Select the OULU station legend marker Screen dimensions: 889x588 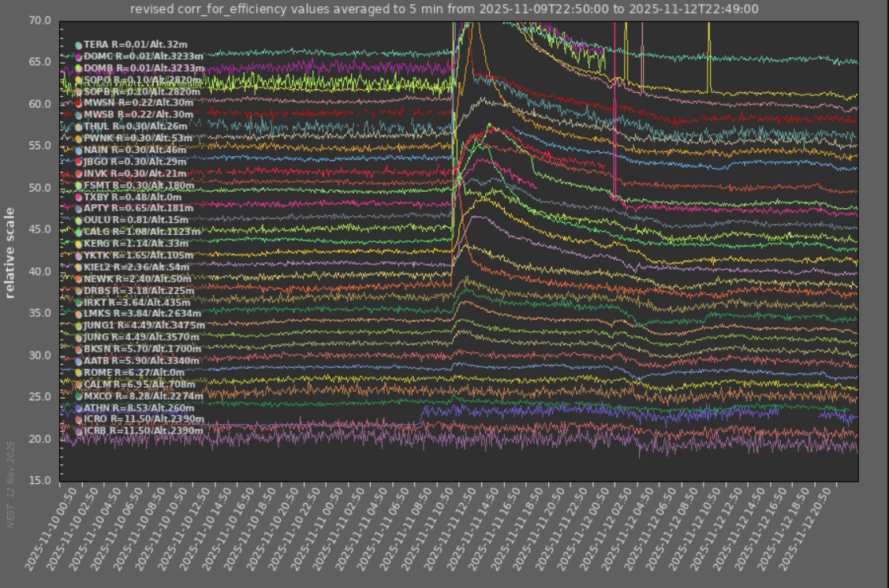(x=78, y=220)
